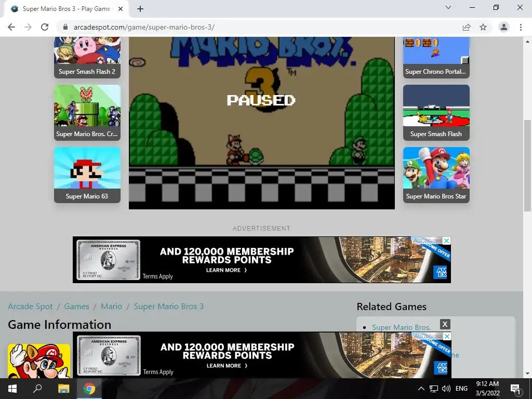The height and width of the screenshot is (399, 532).
Task: Follow Mario breadcrumb link
Action: [111, 307]
